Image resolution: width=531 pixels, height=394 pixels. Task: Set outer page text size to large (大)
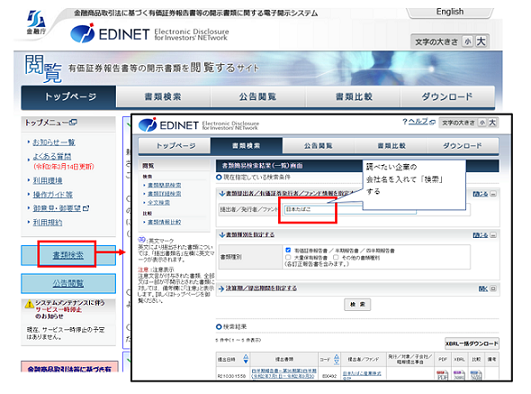(x=481, y=42)
